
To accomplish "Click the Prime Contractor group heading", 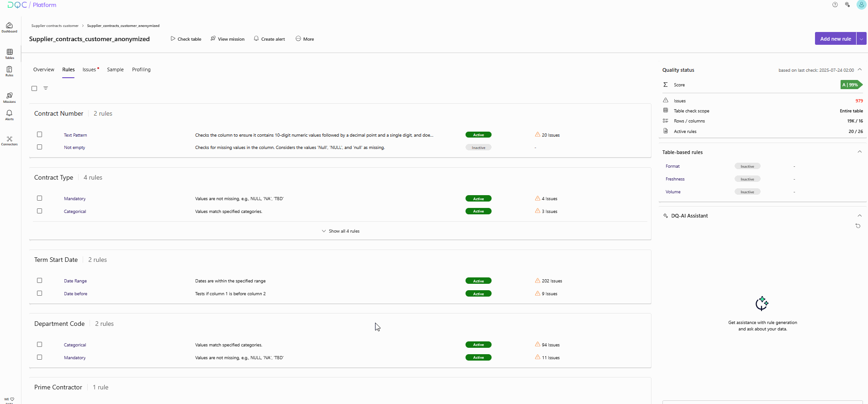I will tap(58, 387).
